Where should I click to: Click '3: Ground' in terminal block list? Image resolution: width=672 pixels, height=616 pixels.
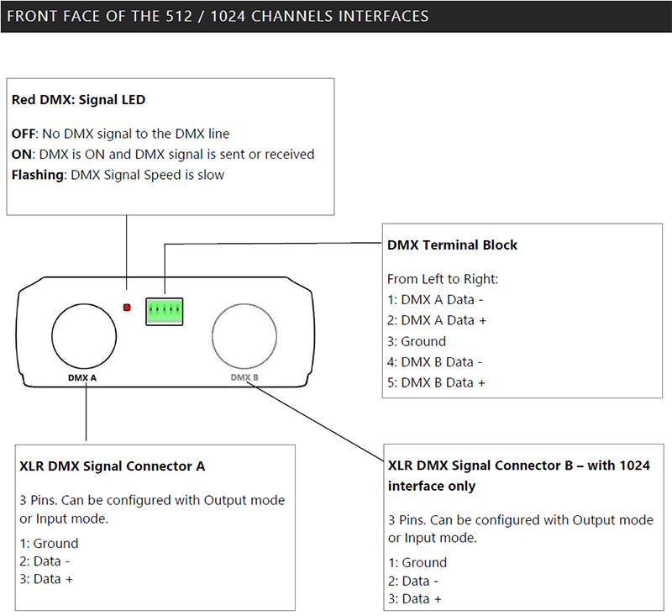417,341
